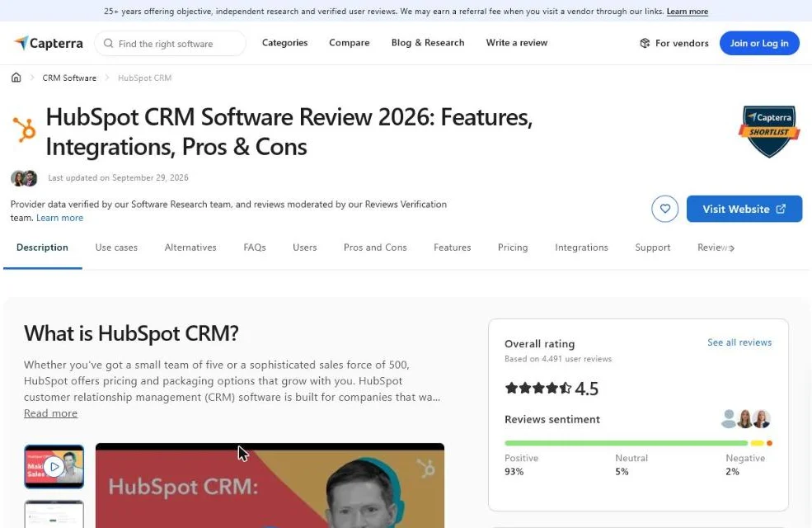
Task: Open the Compare menu
Action: 349,43
